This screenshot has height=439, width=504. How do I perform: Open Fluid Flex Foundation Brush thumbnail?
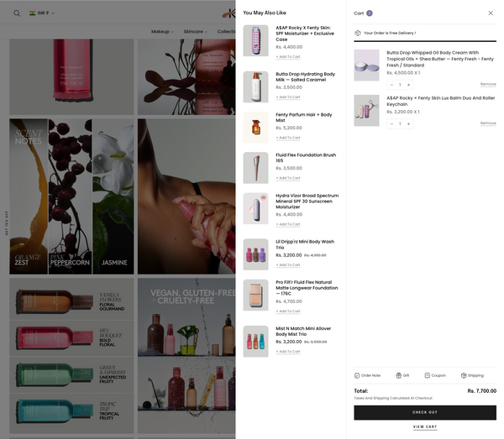click(255, 168)
